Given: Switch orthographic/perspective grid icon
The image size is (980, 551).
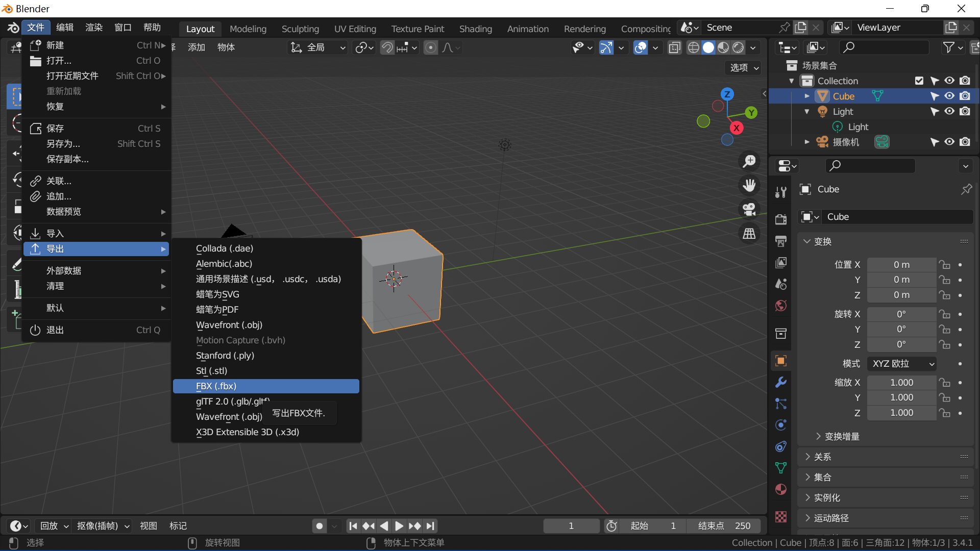Looking at the screenshot, I should 749,234.
